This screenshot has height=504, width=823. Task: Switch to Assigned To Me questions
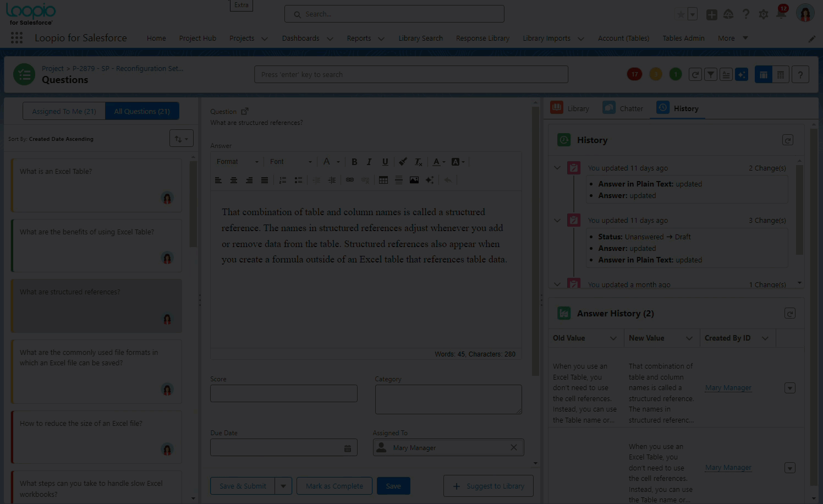[64, 111]
